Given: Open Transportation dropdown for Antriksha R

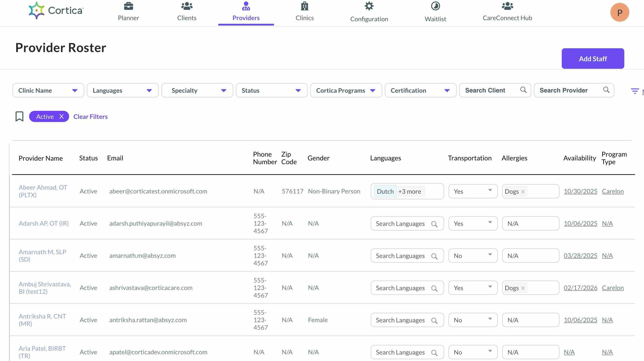Looking at the screenshot, I should pos(473,320).
